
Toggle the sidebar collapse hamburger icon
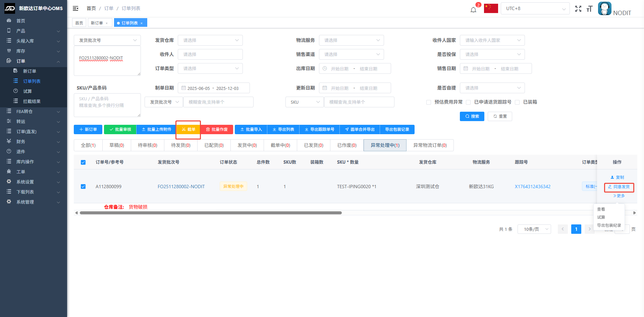click(x=75, y=8)
